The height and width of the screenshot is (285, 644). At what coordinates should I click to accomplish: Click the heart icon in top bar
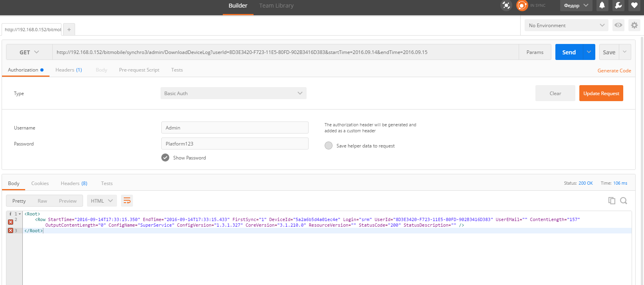click(634, 6)
